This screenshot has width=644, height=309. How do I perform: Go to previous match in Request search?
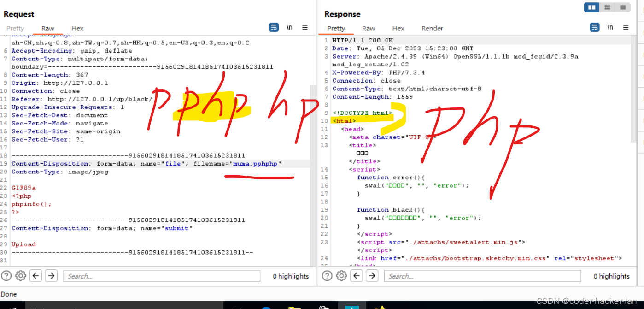coord(36,276)
